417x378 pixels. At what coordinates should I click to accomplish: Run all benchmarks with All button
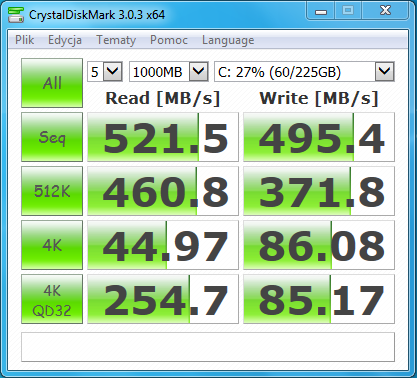click(52, 83)
